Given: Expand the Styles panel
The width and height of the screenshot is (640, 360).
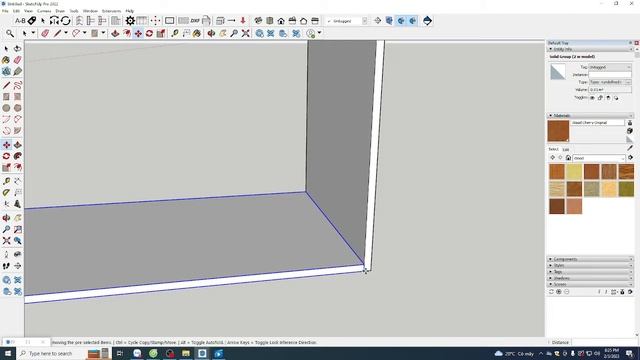Looking at the screenshot, I should point(590,265).
